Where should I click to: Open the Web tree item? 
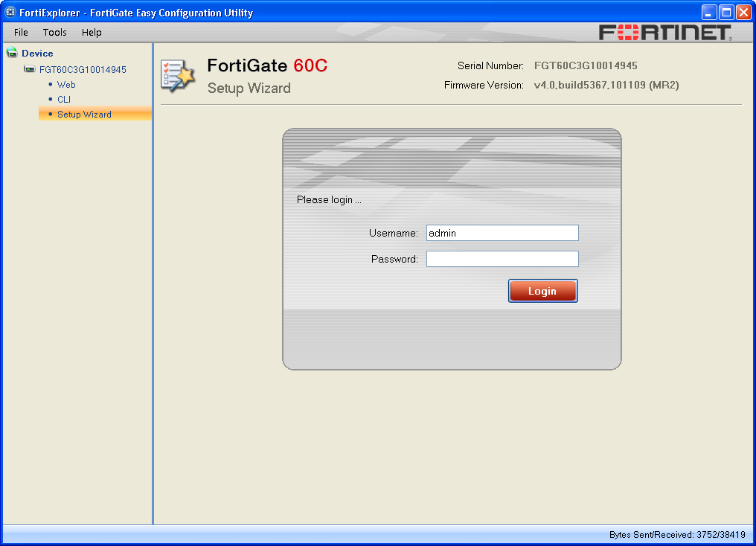tap(66, 84)
